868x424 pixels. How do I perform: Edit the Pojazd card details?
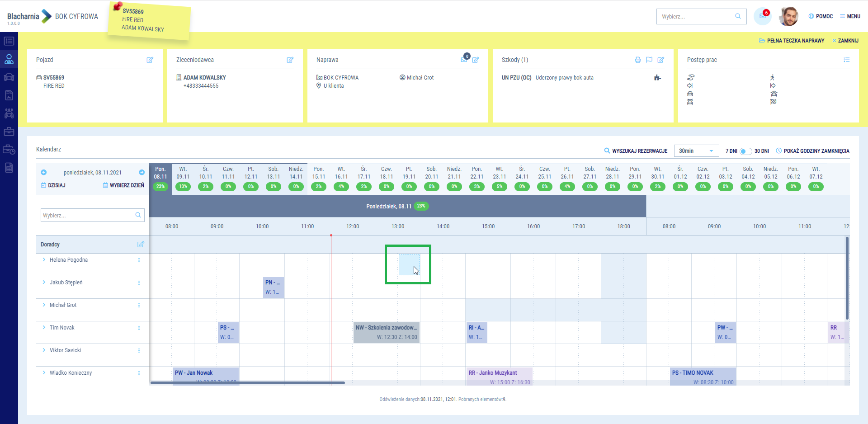tap(150, 60)
